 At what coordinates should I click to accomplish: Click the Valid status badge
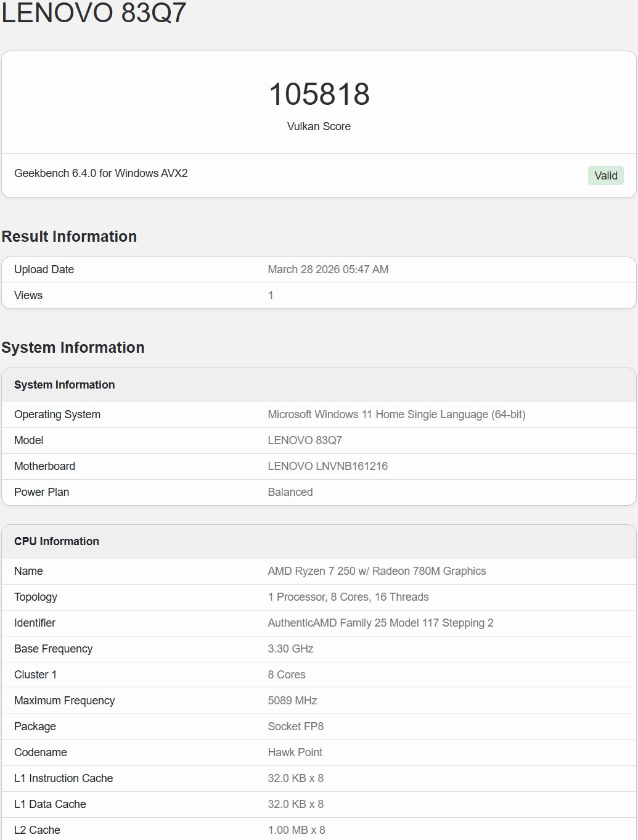pos(605,175)
